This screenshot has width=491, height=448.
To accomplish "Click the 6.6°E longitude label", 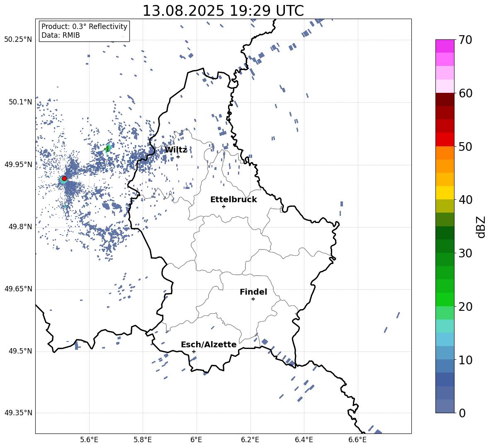I will click(x=357, y=440).
